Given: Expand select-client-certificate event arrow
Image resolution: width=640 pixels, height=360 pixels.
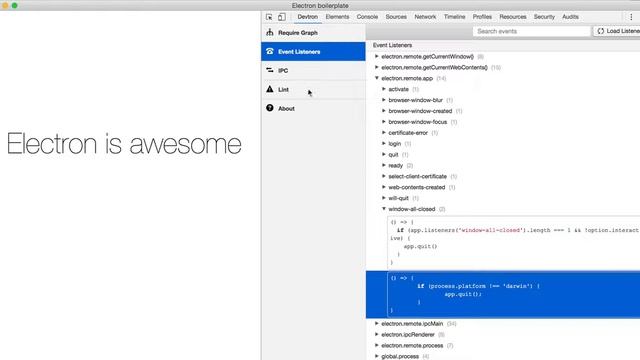Looking at the screenshot, I should (x=384, y=176).
